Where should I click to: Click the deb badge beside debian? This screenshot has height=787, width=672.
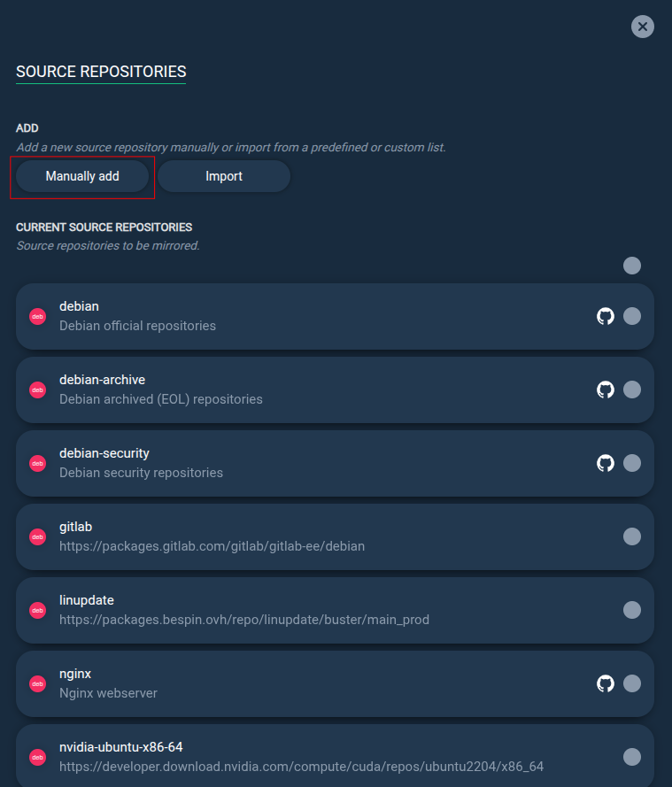click(38, 316)
